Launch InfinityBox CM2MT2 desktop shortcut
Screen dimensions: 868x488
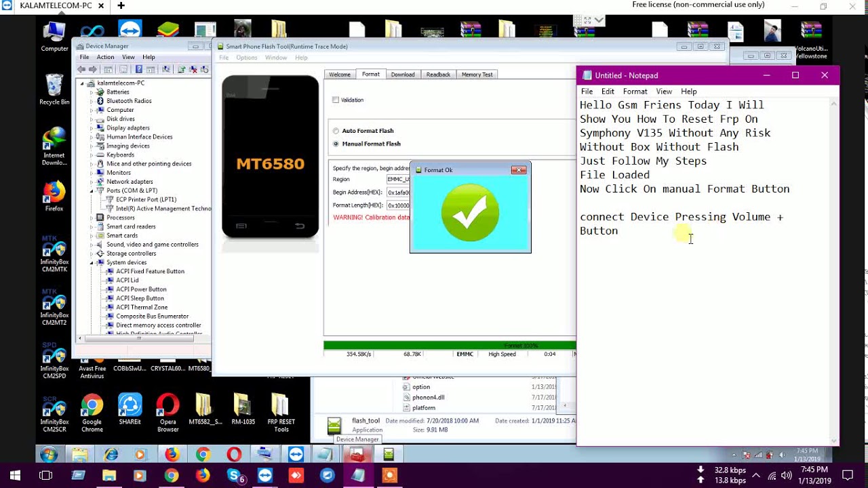click(54, 307)
